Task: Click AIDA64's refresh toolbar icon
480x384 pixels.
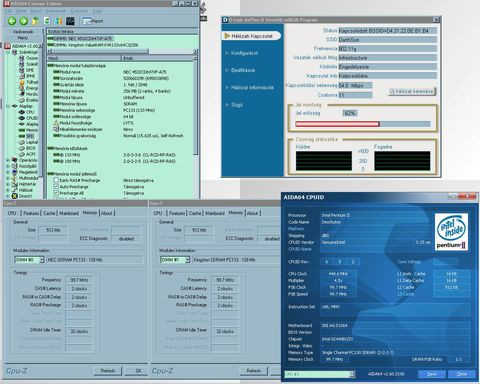Action: [47, 21]
